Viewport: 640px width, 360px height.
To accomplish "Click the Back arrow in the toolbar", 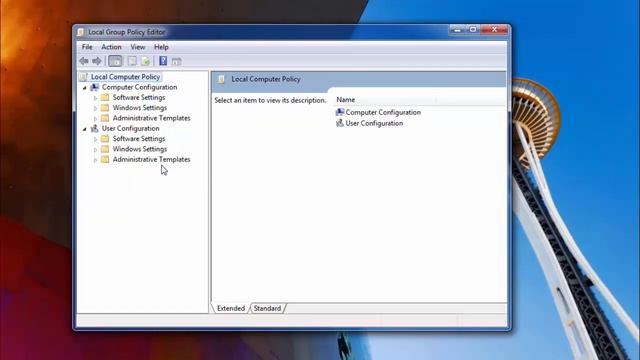I will 84,61.
